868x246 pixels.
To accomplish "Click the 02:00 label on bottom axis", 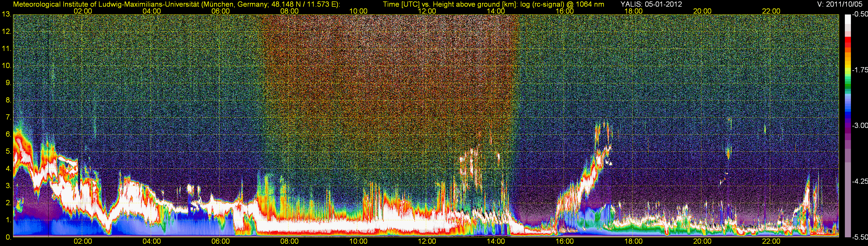I will point(83,242).
